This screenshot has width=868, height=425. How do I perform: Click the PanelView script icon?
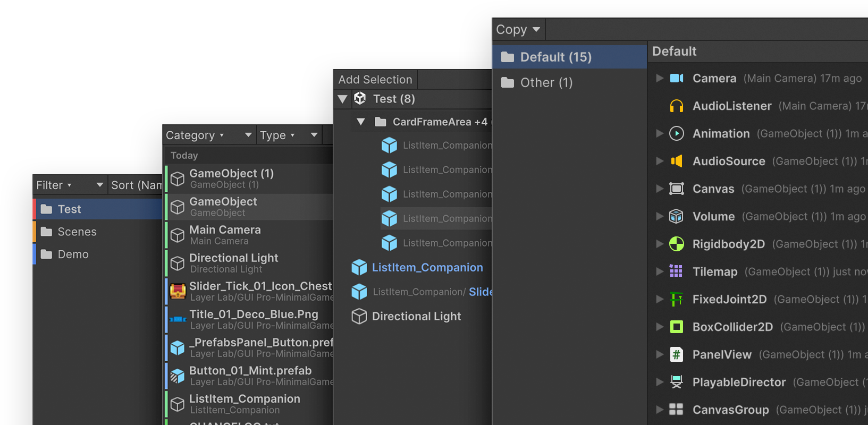coord(676,354)
